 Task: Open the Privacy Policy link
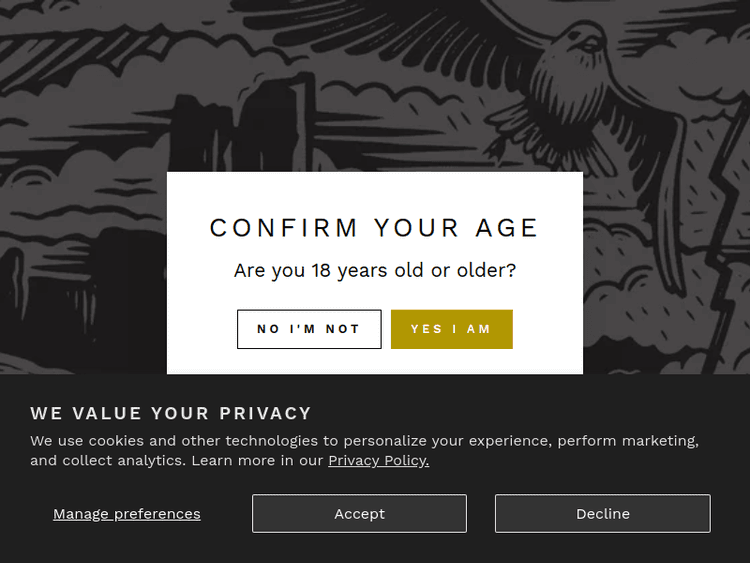378,461
